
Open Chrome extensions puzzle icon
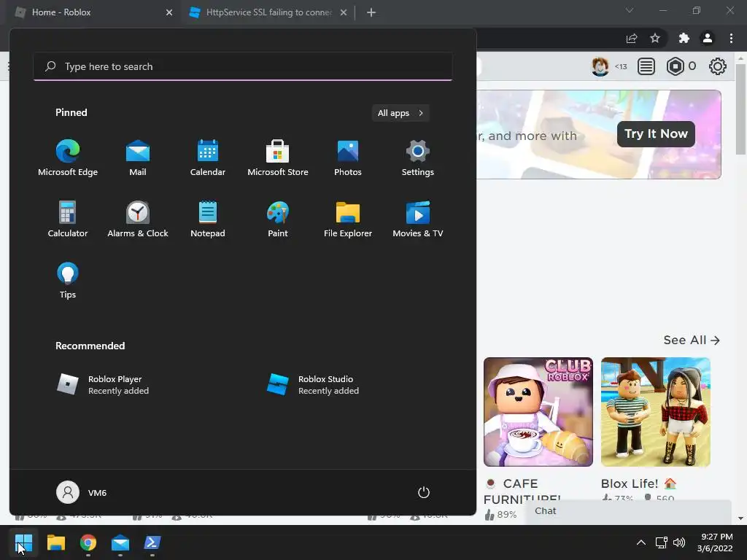[x=684, y=38]
